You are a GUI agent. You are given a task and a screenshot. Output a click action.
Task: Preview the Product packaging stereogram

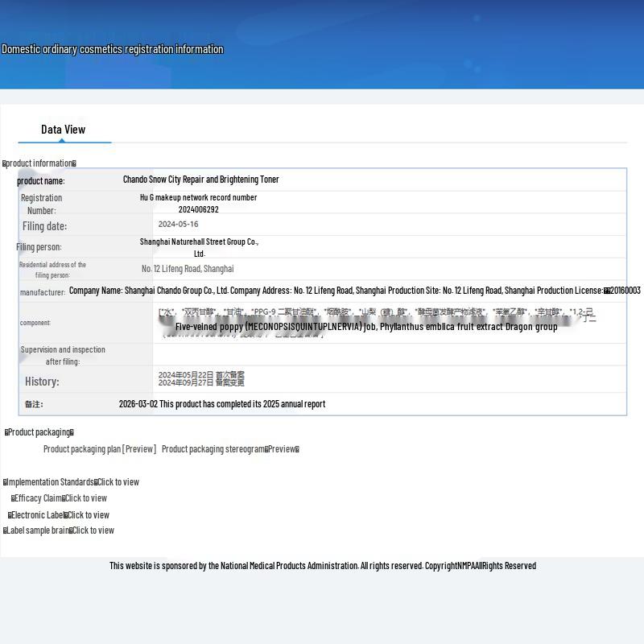click(229, 449)
